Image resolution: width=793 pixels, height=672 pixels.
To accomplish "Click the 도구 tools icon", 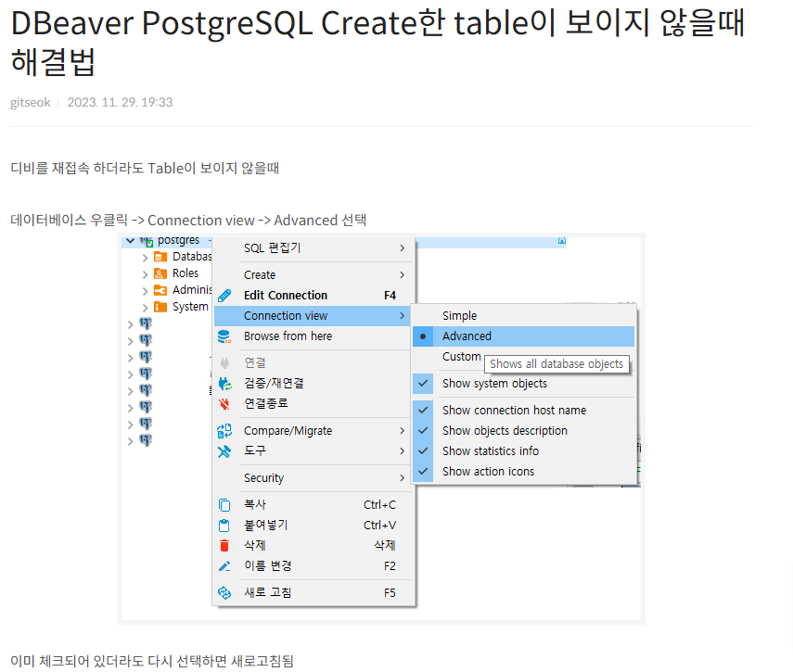I will click(x=224, y=451).
